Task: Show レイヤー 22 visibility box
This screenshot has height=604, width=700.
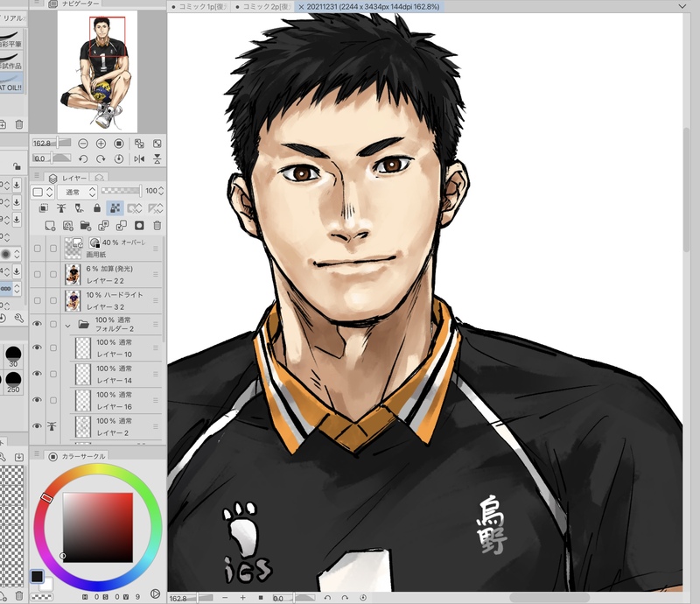Action: tap(38, 274)
